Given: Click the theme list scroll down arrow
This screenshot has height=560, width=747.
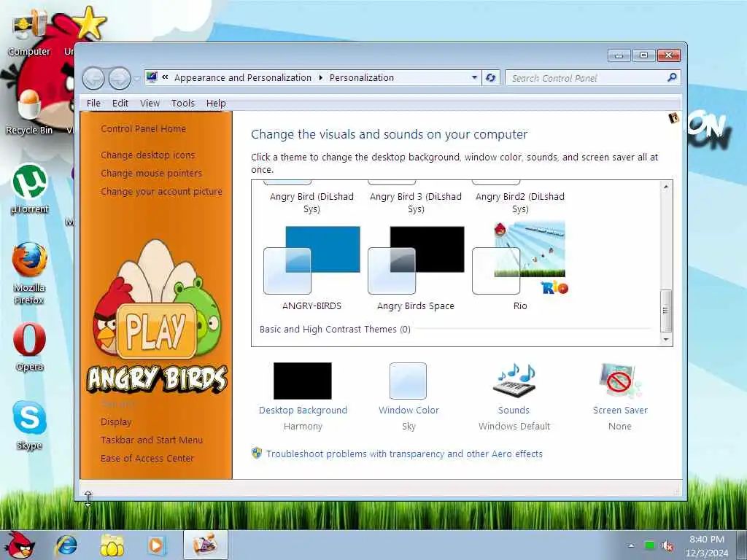Looking at the screenshot, I should [666, 340].
